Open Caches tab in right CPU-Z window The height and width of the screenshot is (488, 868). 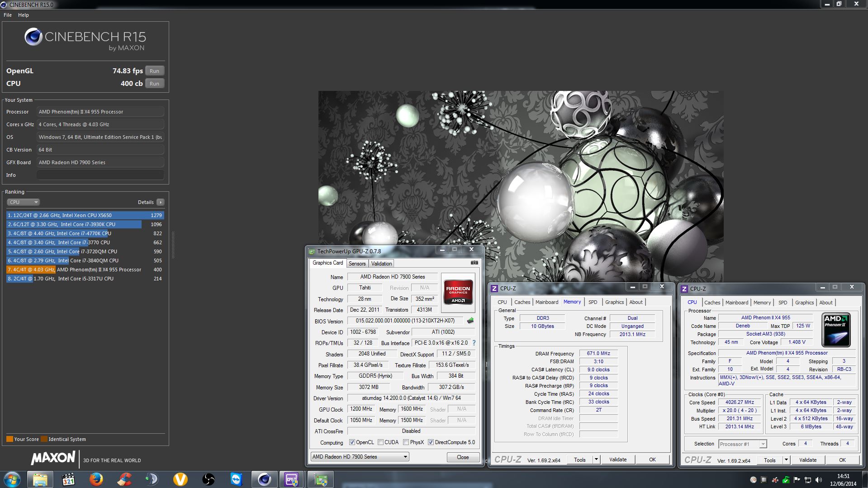click(712, 303)
